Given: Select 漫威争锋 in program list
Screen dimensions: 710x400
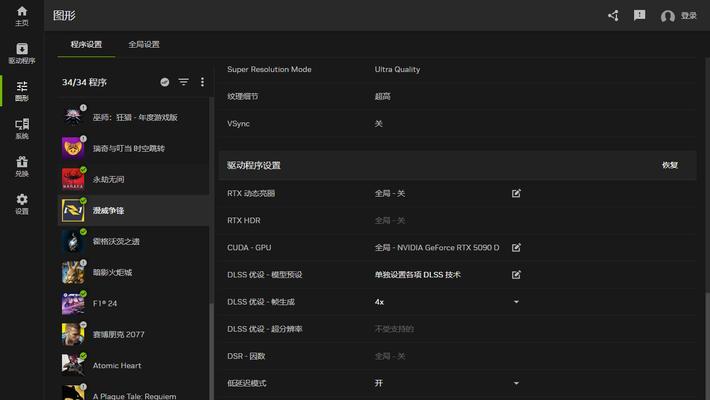Looking at the screenshot, I should pos(134,210).
